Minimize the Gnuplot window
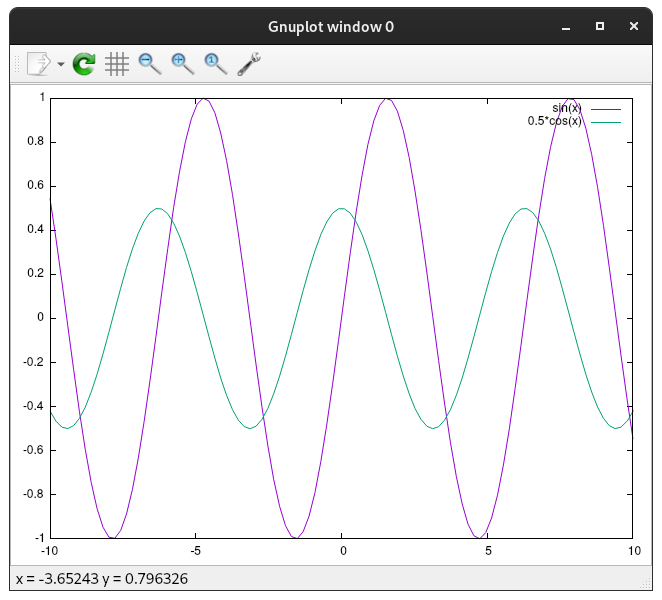The height and width of the screenshot is (600, 662). click(x=566, y=27)
